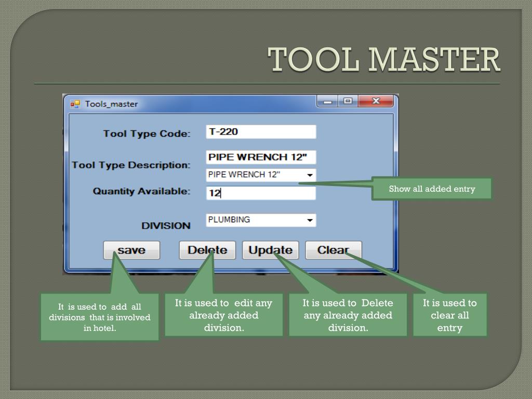Open the PIPE WRENCH 12" dropdown list
Image resolution: width=532 pixels, height=399 pixels.
tap(310, 175)
